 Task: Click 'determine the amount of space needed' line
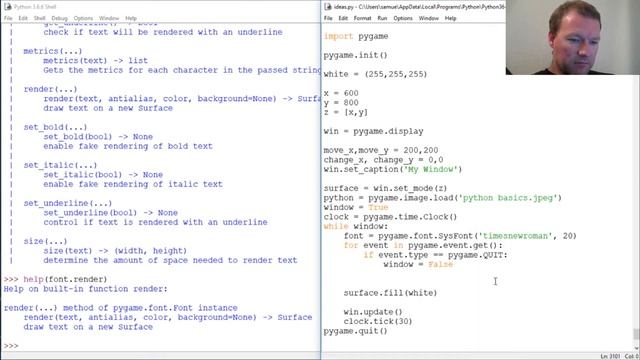171,260
